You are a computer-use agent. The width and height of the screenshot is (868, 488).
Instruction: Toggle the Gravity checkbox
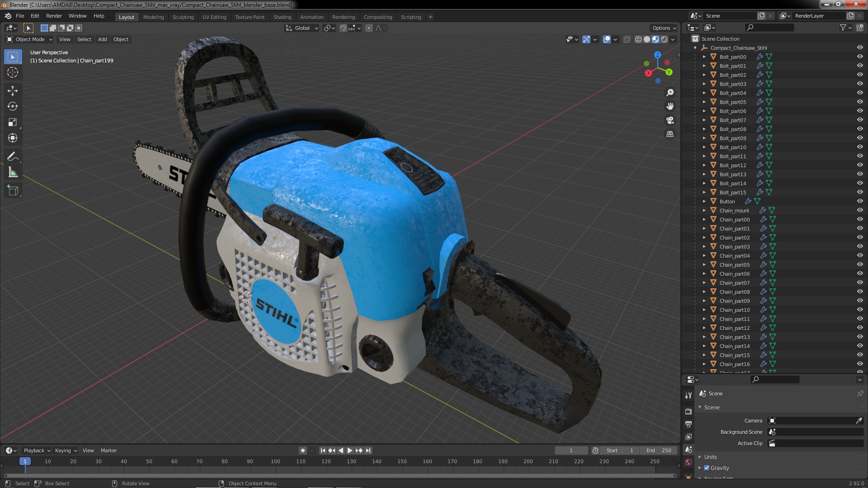(x=707, y=468)
